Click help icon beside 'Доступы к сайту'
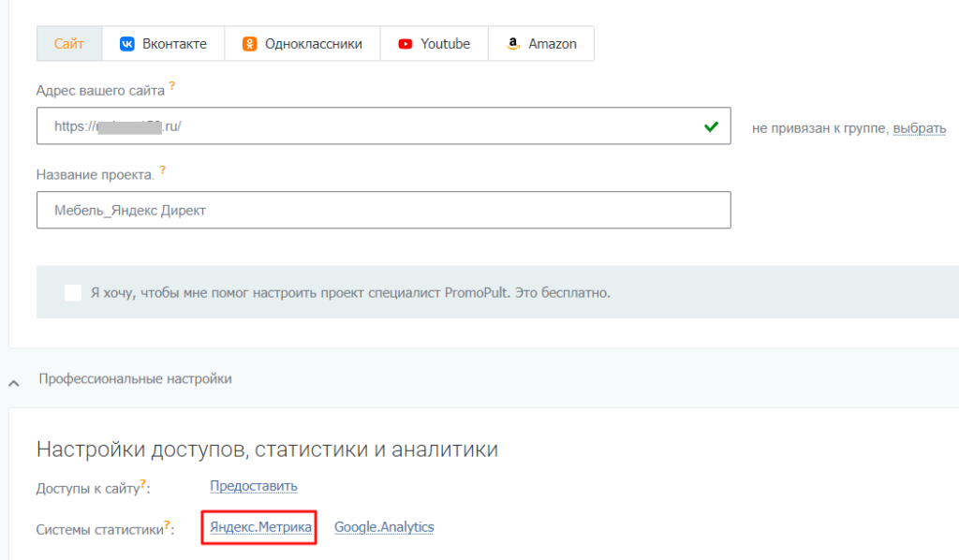The height and width of the screenshot is (560, 959). tap(143, 482)
